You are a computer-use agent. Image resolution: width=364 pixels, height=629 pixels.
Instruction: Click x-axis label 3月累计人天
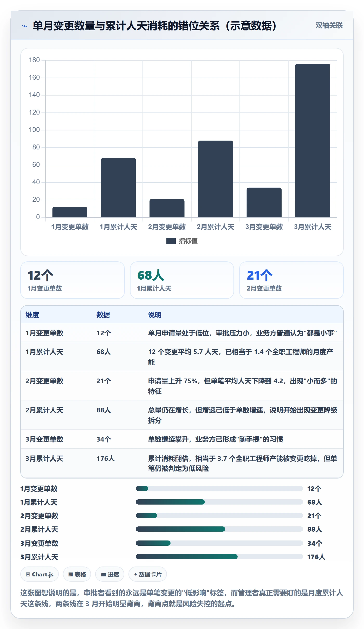click(313, 227)
